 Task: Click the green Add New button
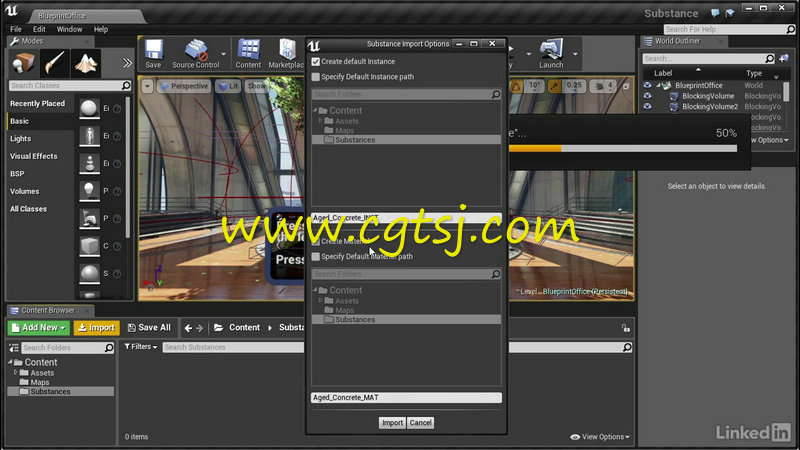pos(38,328)
